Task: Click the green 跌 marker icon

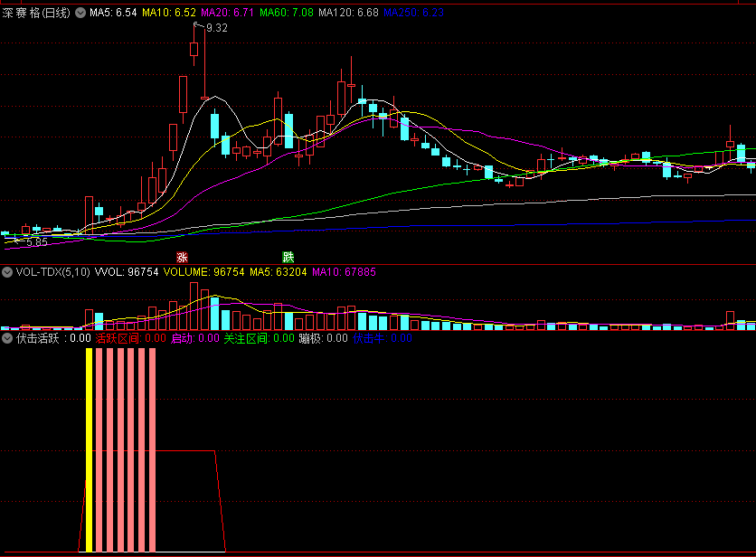Action: click(288, 257)
